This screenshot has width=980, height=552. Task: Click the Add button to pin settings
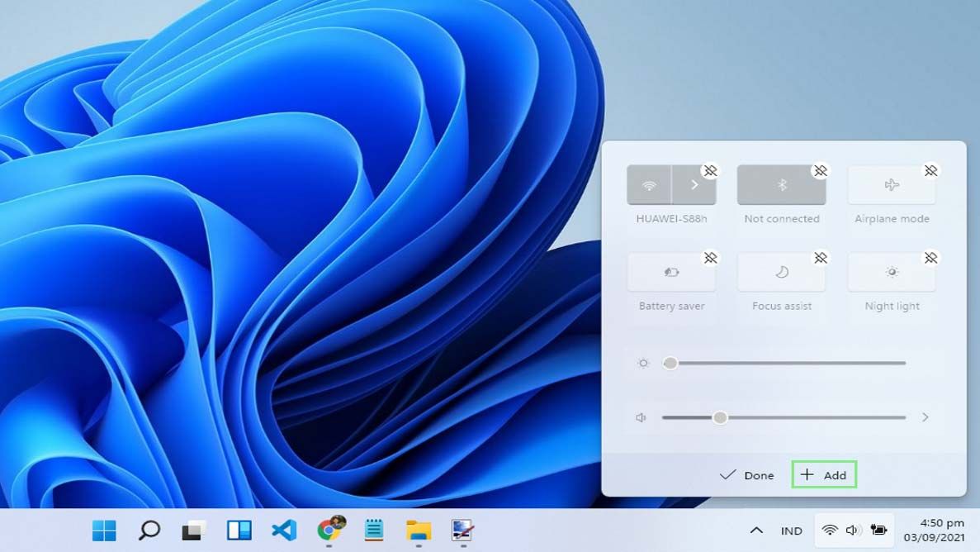[823, 475]
